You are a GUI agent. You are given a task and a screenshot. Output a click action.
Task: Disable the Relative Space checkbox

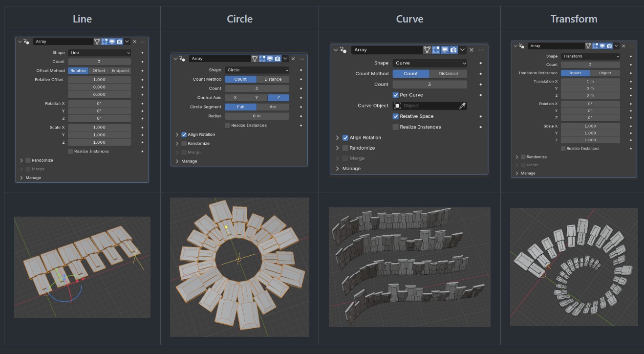pyautogui.click(x=396, y=116)
